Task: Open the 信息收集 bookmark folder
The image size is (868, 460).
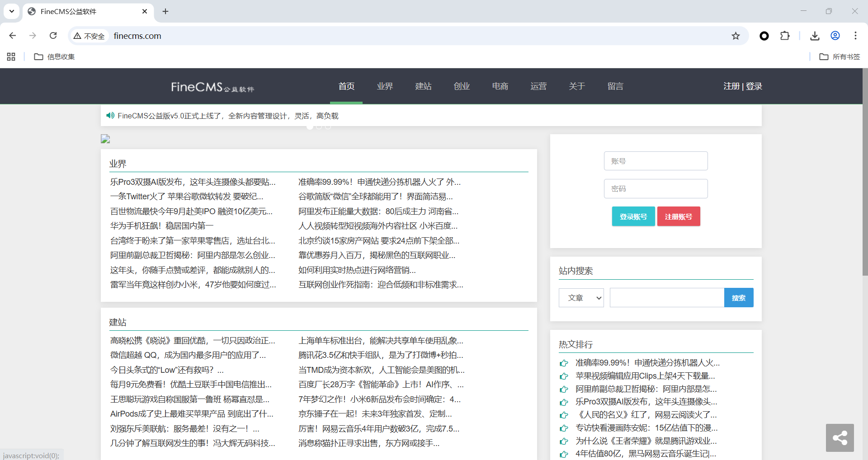Action: click(54, 56)
